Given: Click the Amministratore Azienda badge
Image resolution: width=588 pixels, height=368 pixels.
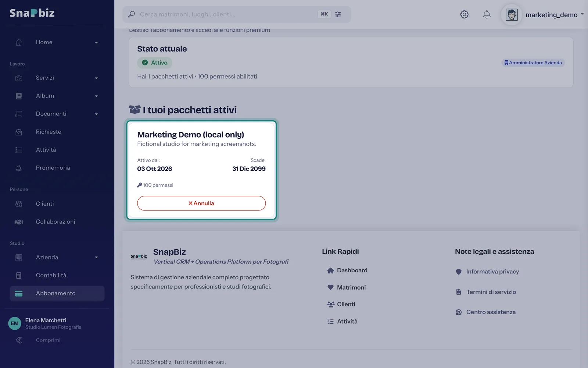Looking at the screenshot, I should click(x=533, y=63).
